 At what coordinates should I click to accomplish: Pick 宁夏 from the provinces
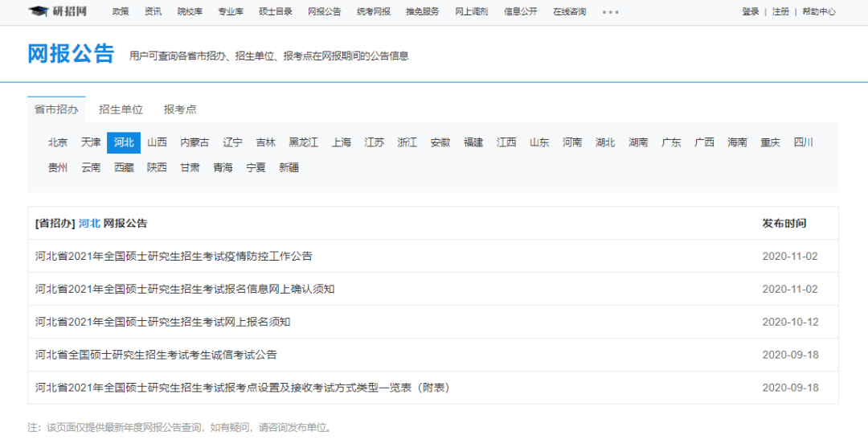click(256, 167)
